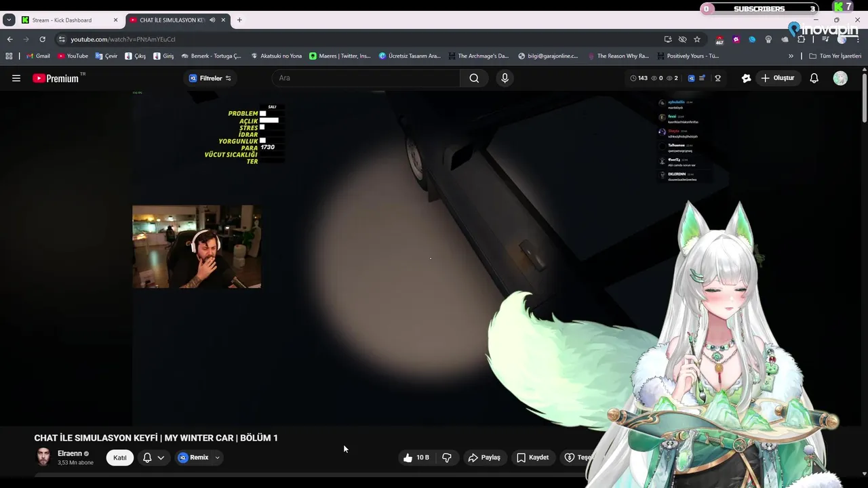Expand the subscription bell dropdown arrow

[x=161, y=457]
